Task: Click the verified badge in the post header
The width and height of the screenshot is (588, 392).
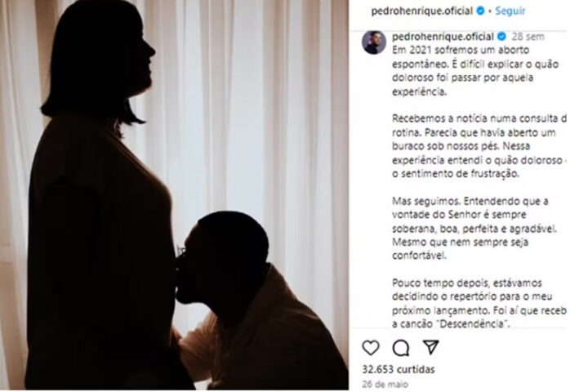Action: [480, 11]
